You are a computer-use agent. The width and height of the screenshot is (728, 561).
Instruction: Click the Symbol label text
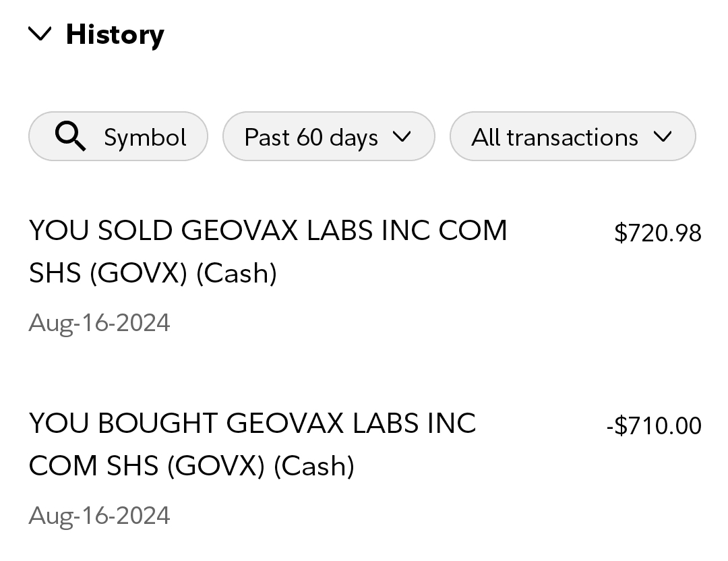click(145, 138)
